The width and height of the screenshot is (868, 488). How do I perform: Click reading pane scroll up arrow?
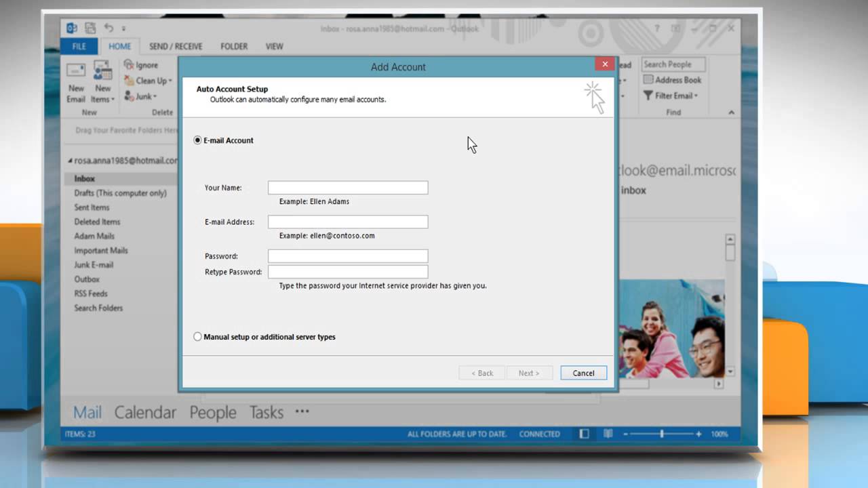coord(730,239)
